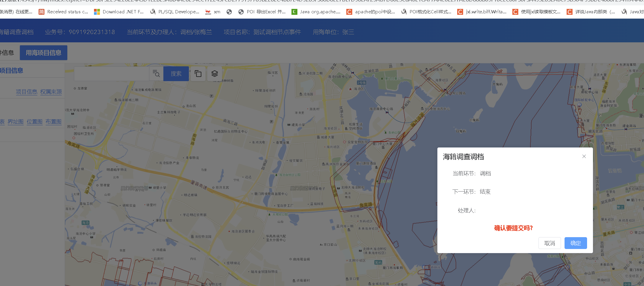The width and height of the screenshot is (644, 286).
Task: Close the 海籍调查调档 dialog with X
Action: pyautogui.click(x=584, y=156)
